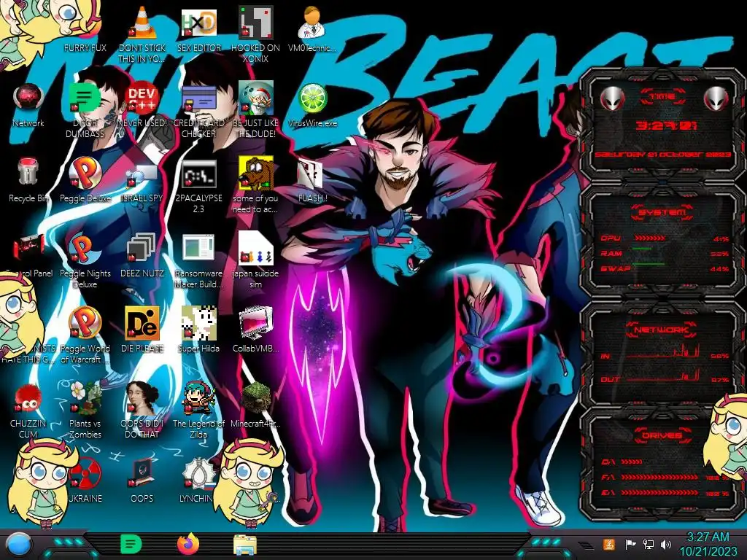Launch Peggle Nights Deluxe

[85, 248]
